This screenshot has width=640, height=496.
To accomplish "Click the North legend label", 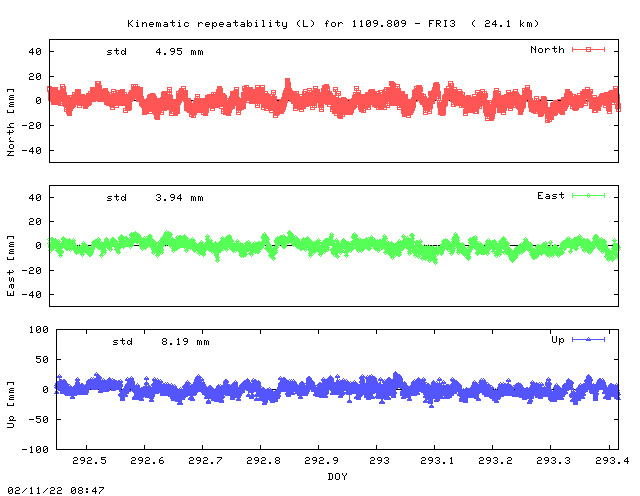I will (547, 50).
